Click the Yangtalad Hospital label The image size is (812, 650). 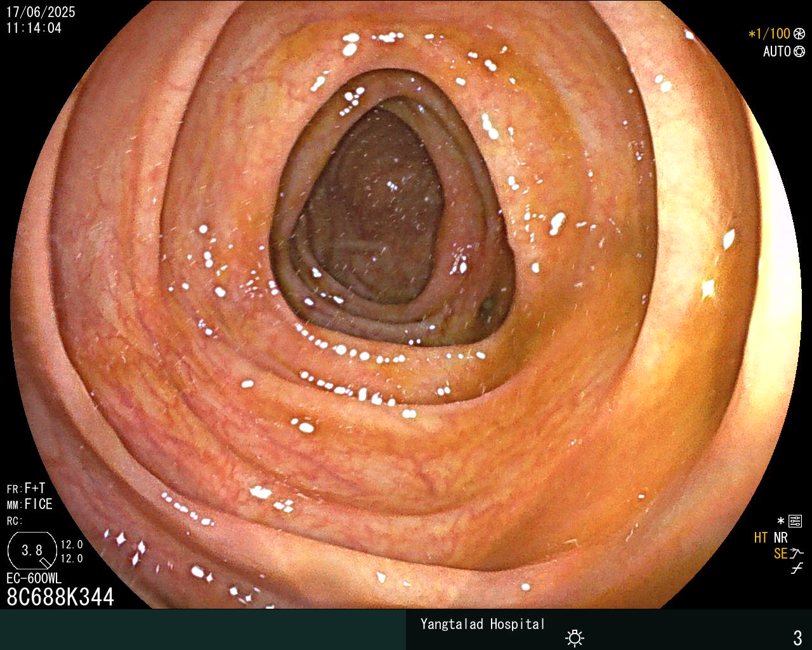tap(483, 624)
